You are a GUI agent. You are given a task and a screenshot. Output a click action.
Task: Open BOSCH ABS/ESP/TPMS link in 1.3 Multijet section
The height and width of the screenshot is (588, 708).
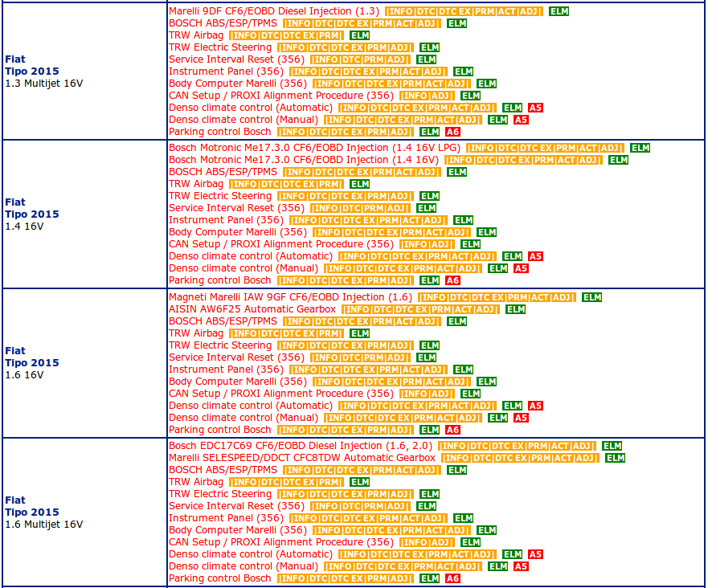click(223, 23)
